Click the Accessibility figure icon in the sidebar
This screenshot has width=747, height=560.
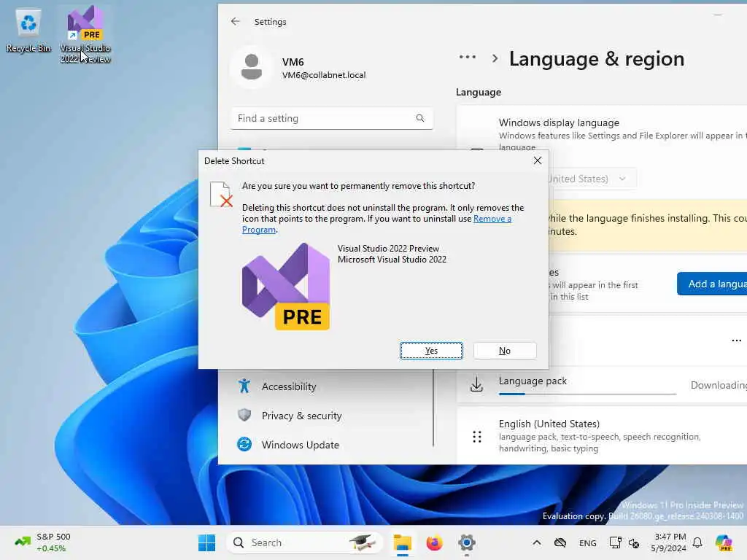click(244, 386)
